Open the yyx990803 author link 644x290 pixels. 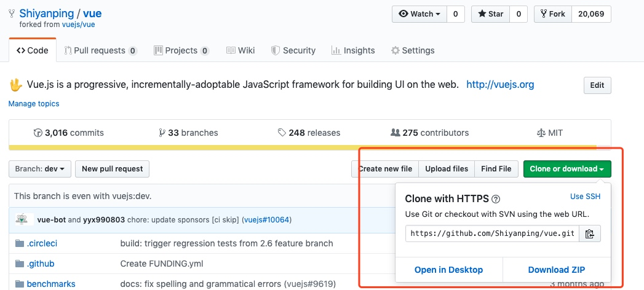pyautogui.click(x=104, y=220)
